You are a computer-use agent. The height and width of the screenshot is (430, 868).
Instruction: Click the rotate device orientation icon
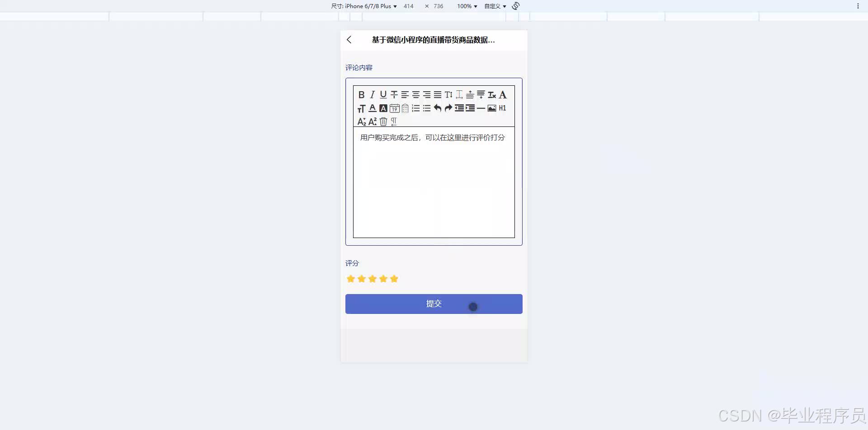click(x=515, y=6)
